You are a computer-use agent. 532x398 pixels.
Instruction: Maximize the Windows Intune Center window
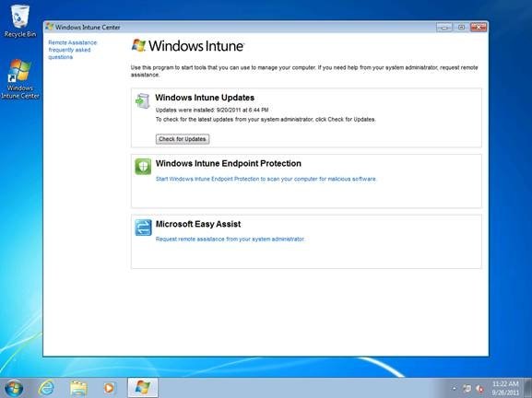461,27
